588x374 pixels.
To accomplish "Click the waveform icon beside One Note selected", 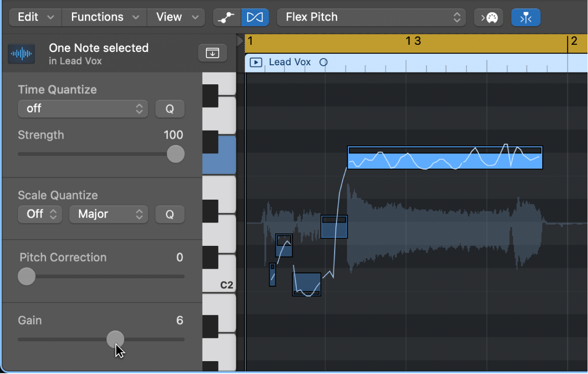I will [x=21, y=53].
